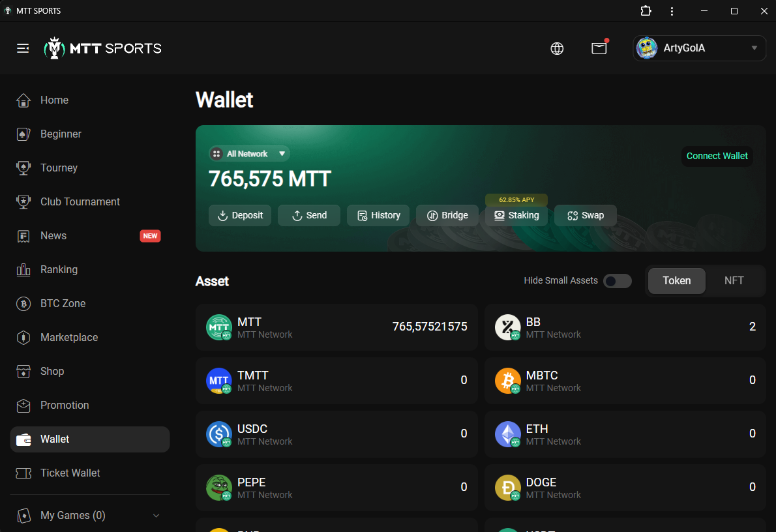Click the BB balance value 2
Viewport: 776px width, 532px height.
pyautogui.click(x=753, y=327)
